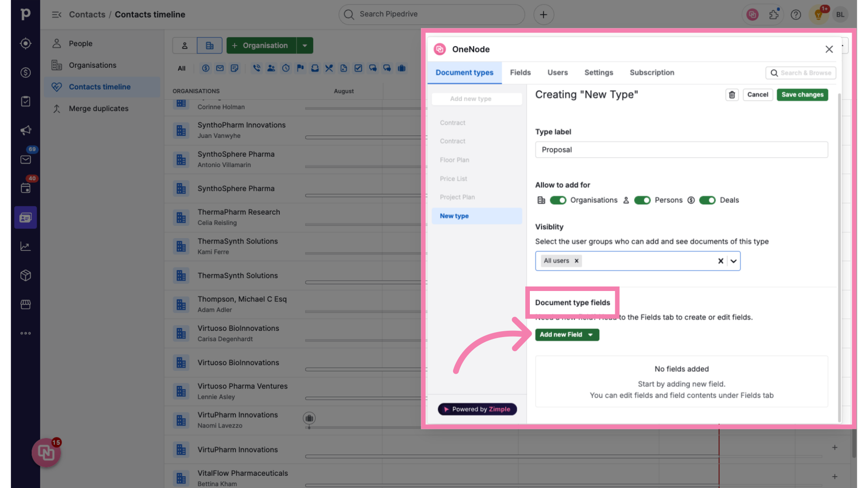The height and width of the screenshot is (488, 868).
Task: Switch to the Settings tab
Action: (599, 72)
